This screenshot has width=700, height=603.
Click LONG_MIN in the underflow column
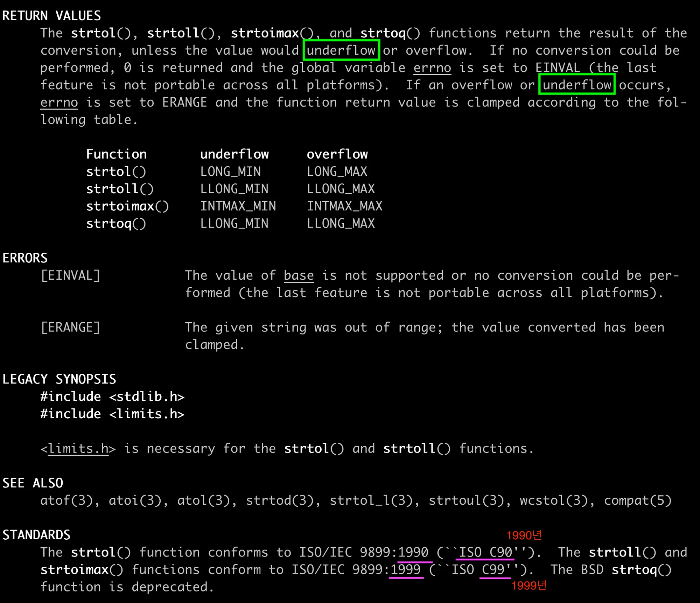[230, 171]
